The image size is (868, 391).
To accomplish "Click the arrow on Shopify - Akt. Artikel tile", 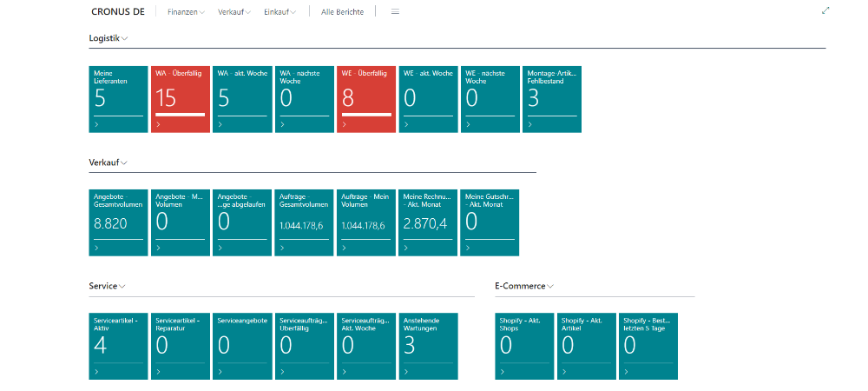I will coord(565,372).
